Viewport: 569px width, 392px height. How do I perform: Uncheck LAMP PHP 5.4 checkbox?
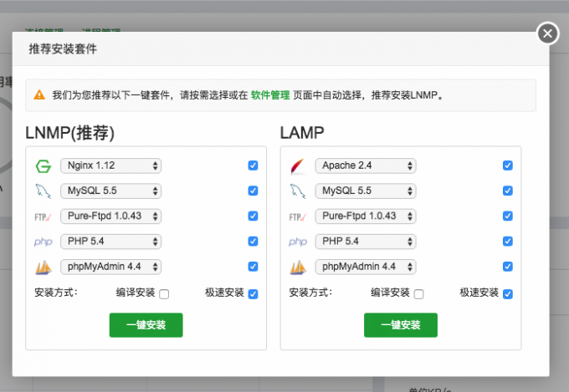[508, 242]
